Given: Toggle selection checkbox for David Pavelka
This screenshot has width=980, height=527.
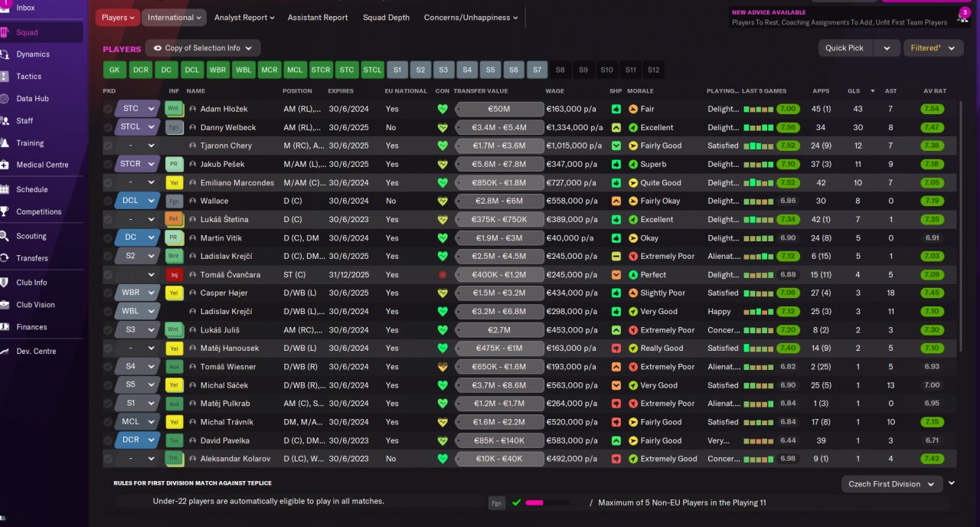Looking at the screenshot, I should tap(108, 440).
